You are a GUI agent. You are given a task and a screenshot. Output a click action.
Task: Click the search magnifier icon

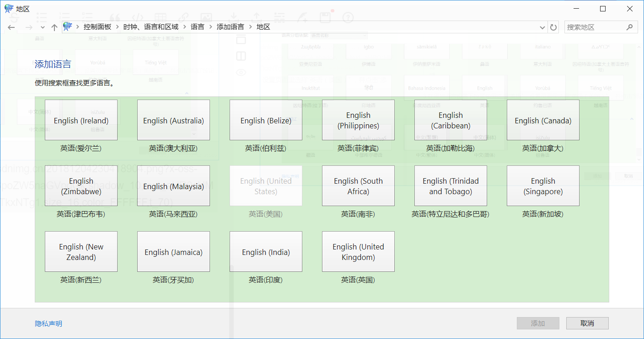click(x=630, y=27)
